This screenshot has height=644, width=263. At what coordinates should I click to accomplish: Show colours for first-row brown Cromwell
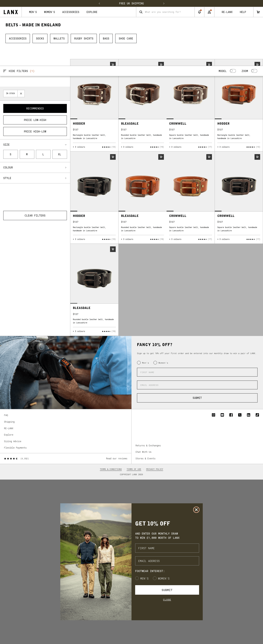pos(175,147)
